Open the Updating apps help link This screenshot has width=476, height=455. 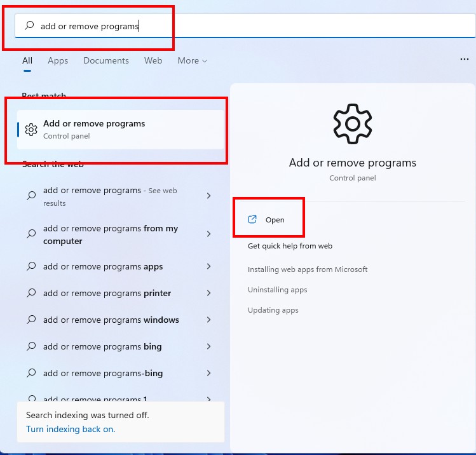273,310
